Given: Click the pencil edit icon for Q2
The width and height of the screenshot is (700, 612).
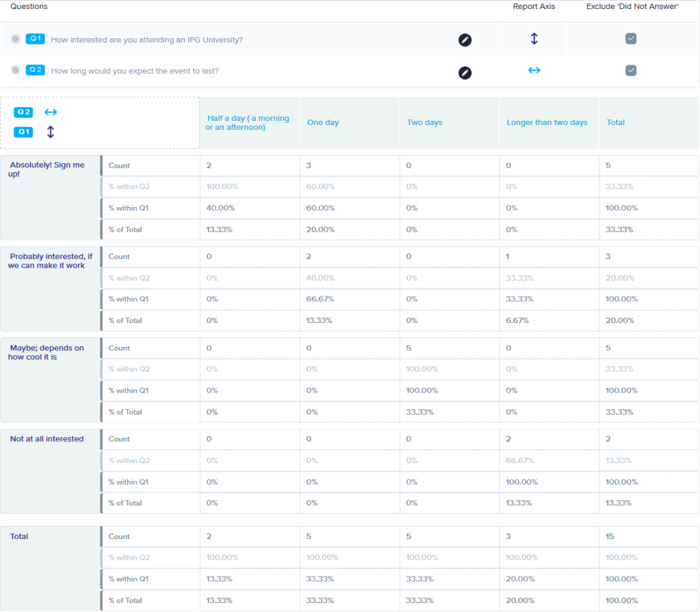Looking at the screenshot, I should click(465, 71).
